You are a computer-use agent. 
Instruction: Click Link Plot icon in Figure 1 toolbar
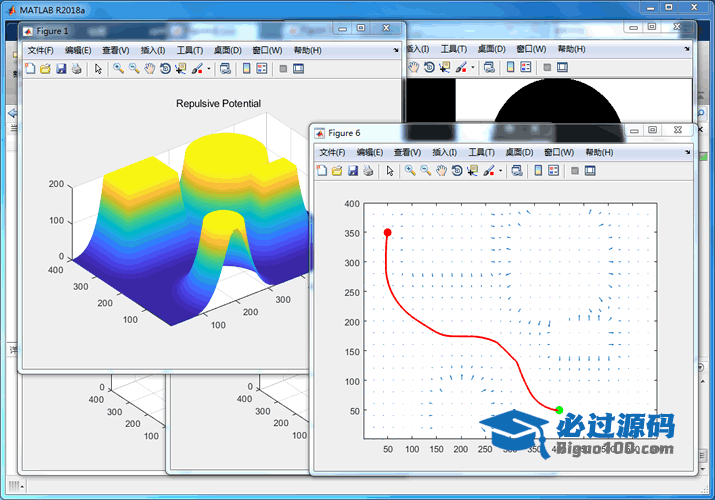coord(225,69)
